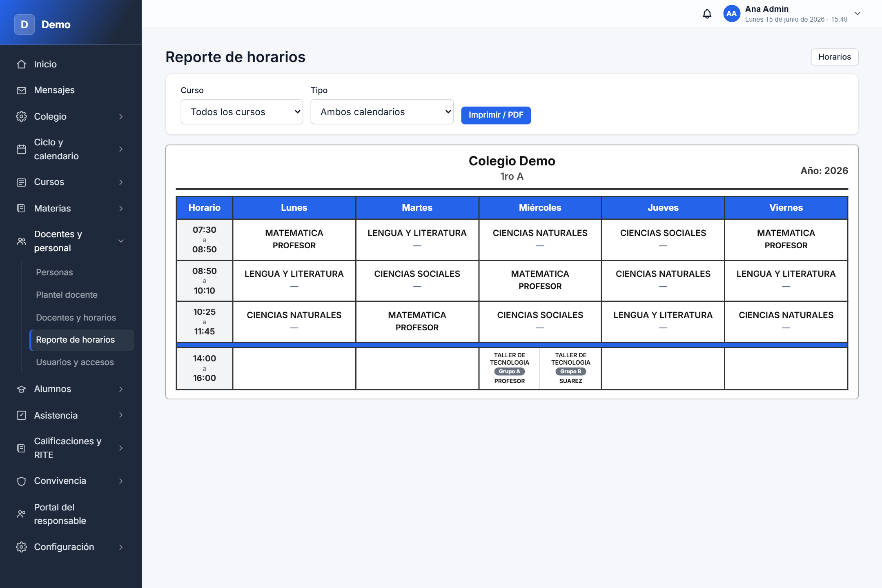Click the Miércoles column header
The width and height of the screenshot is (882, 588).
click(540, 208)
